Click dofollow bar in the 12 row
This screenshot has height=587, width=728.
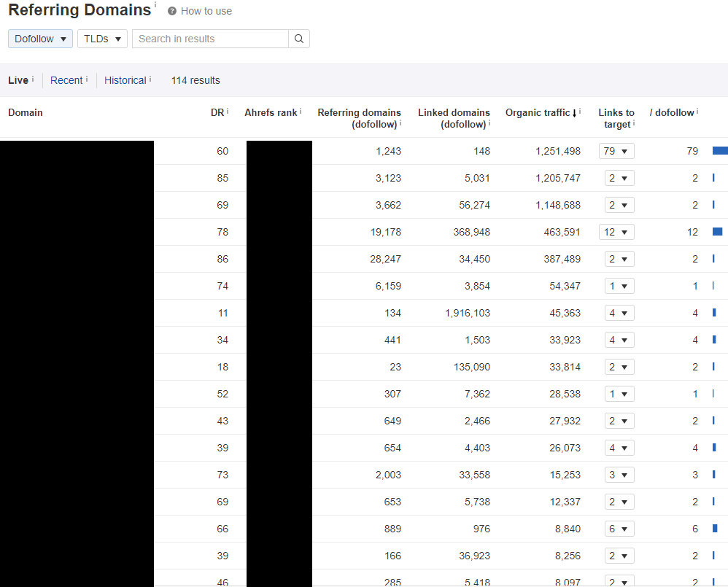[717, 231]
